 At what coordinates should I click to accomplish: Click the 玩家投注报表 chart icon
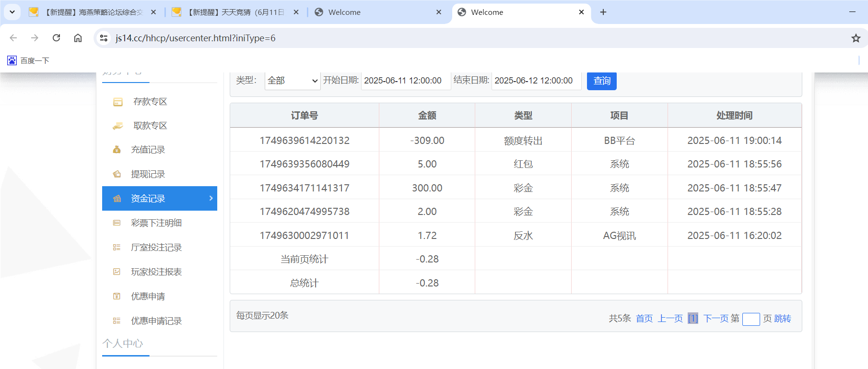click(x=117, y=272)
